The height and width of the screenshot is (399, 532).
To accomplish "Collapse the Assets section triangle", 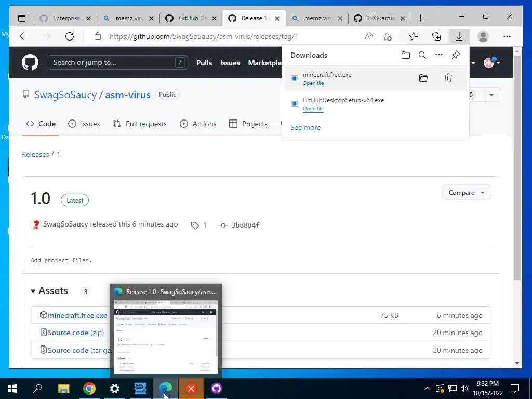I will 33,291.
